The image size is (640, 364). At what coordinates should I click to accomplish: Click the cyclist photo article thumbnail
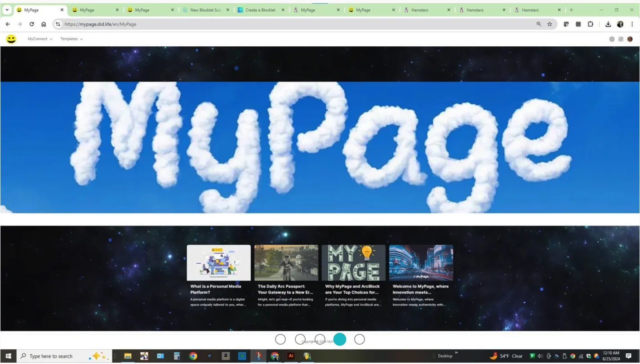click(x=286, y=263)
